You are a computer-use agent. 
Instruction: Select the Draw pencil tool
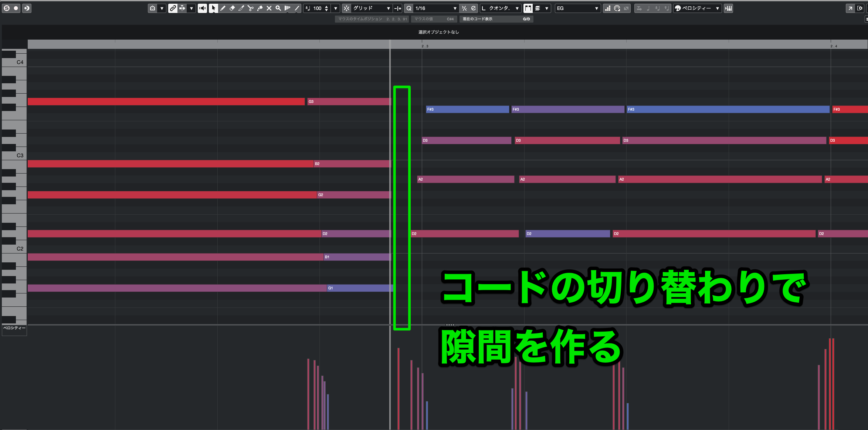click(x=223, y=8)
